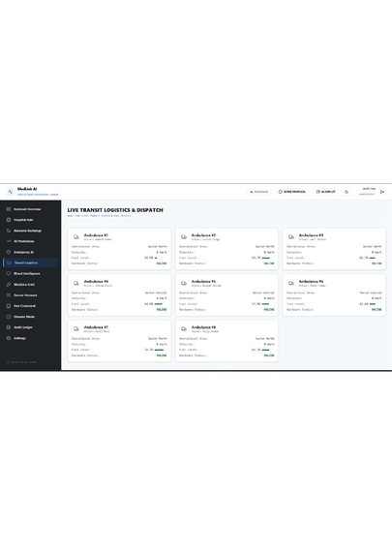Click the truck icon on Ambulance #4 card

(x=76, y=283)
